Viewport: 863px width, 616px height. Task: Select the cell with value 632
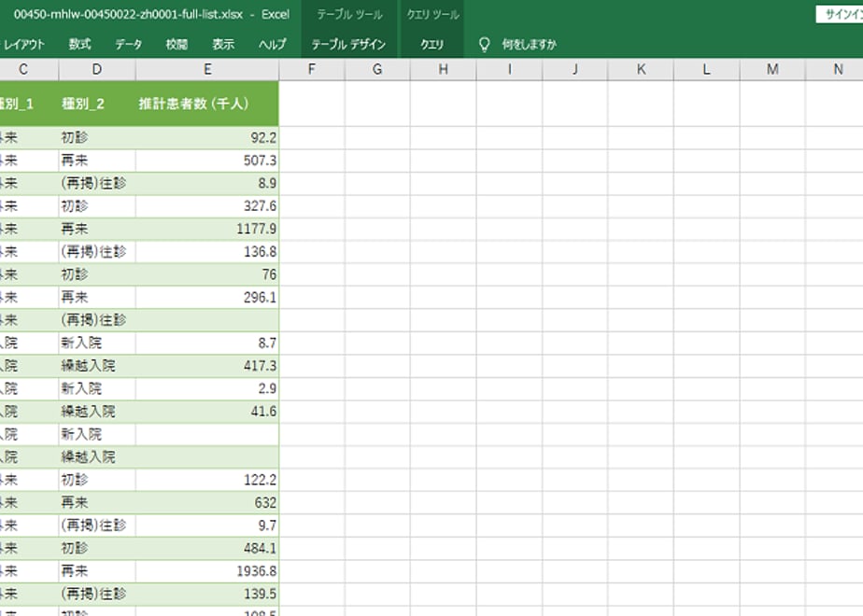[207, 503]
